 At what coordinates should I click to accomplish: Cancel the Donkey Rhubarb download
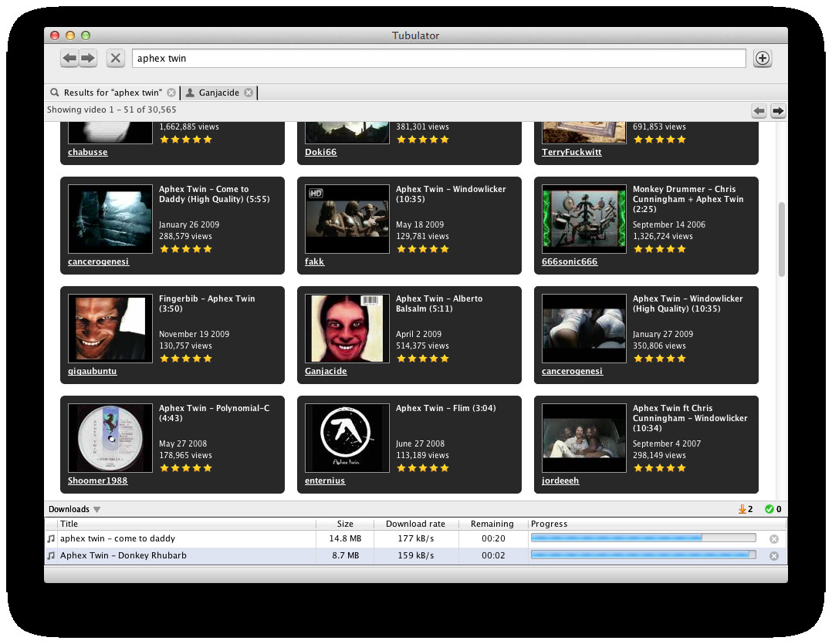coord(774,556)
